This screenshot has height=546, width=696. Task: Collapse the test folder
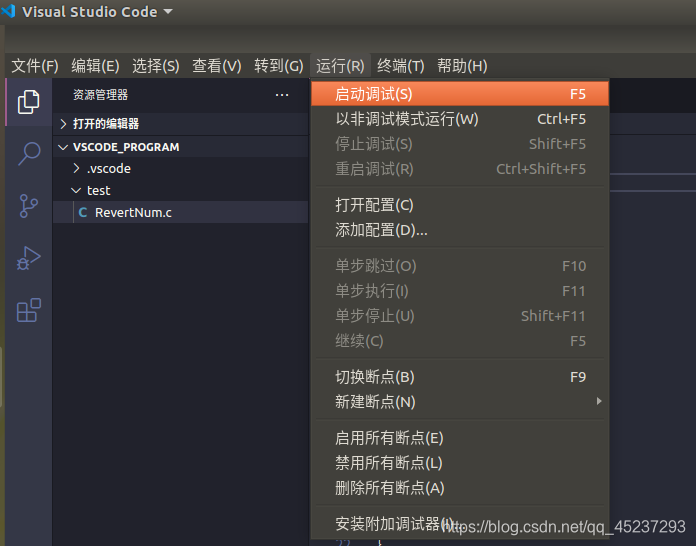(180, 190)
